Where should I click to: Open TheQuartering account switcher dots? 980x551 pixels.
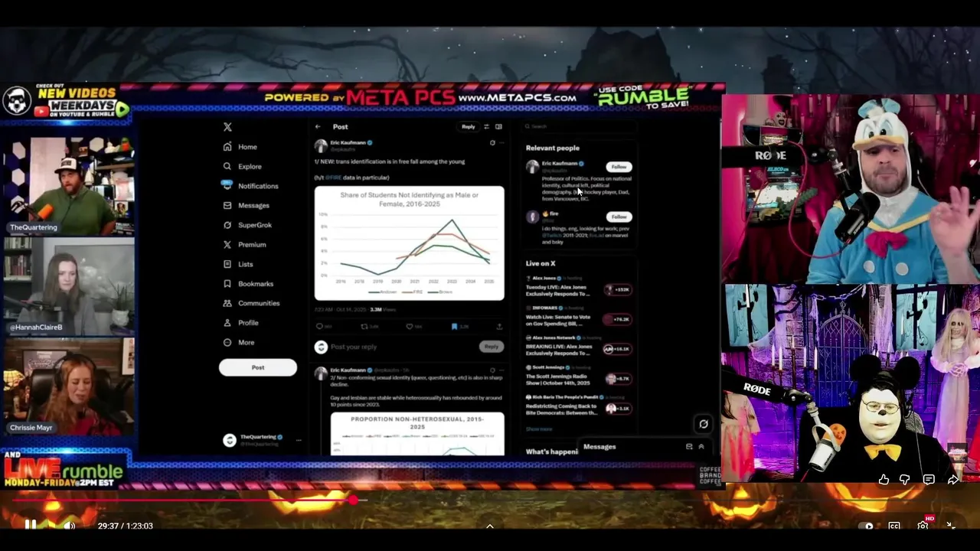point(299,440)
